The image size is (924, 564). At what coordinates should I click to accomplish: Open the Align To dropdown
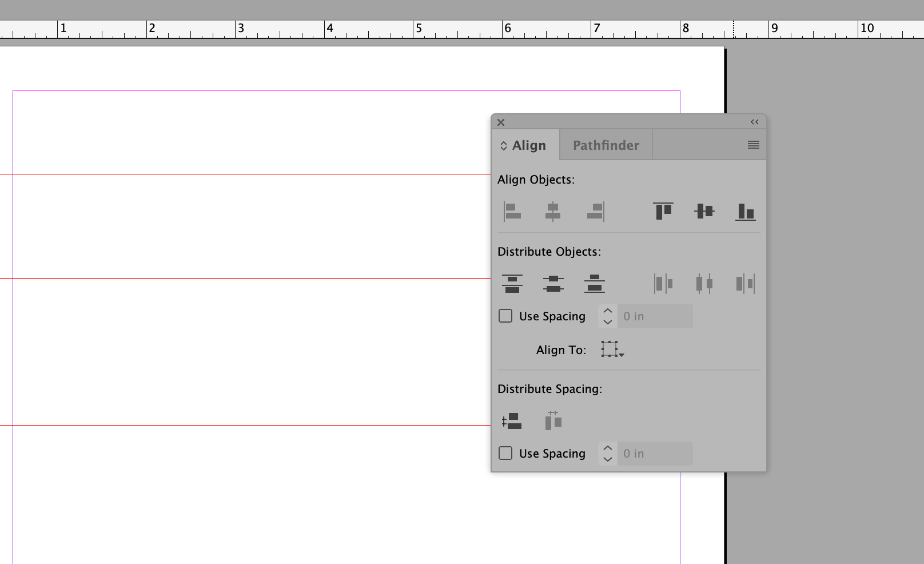(x=612, y=349)
